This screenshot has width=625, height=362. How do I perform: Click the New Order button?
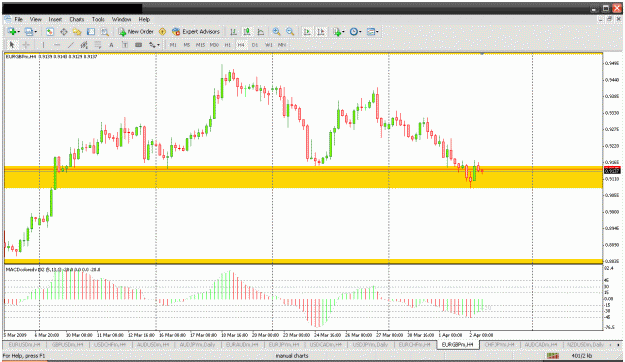136,31
